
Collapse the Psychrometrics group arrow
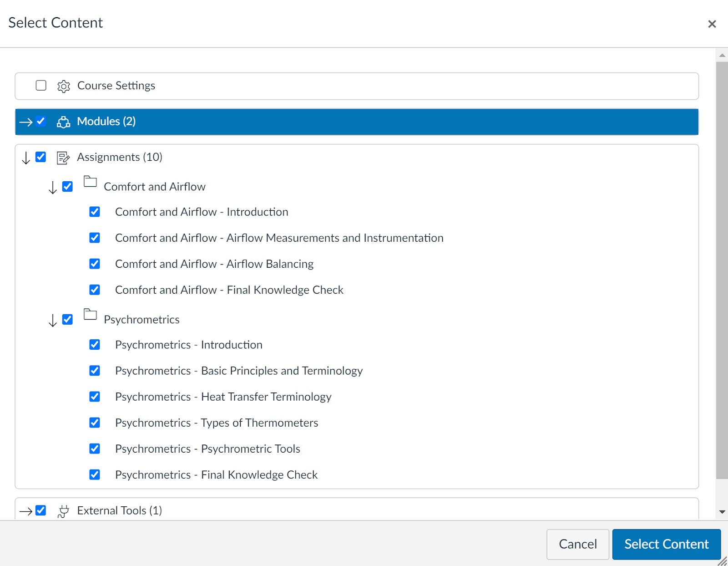(x=53, y=321)
